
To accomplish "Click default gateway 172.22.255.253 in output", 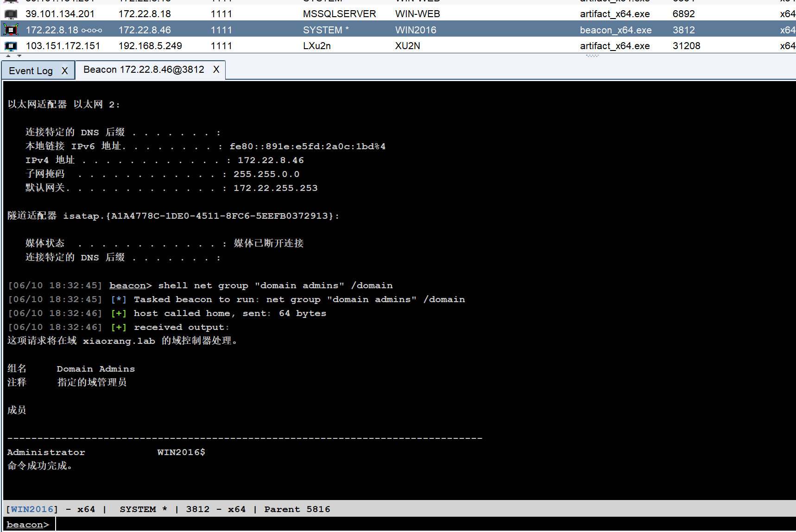I will point(275,188).
